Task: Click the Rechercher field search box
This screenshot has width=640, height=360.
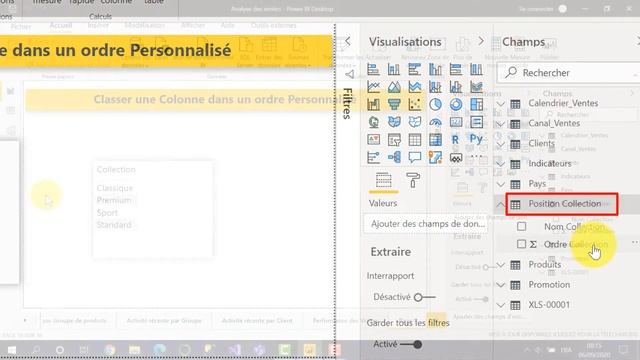Action: [568, 73]
